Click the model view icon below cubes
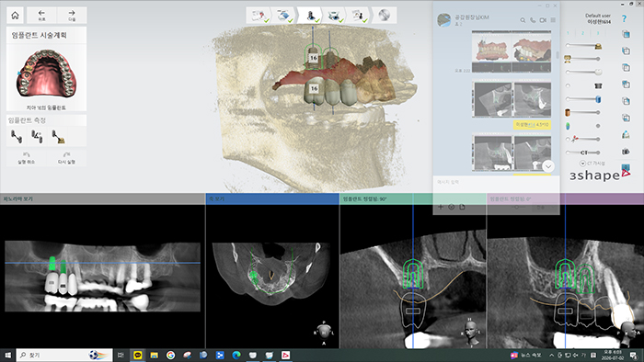644x362 pixels. coord(626,134)
